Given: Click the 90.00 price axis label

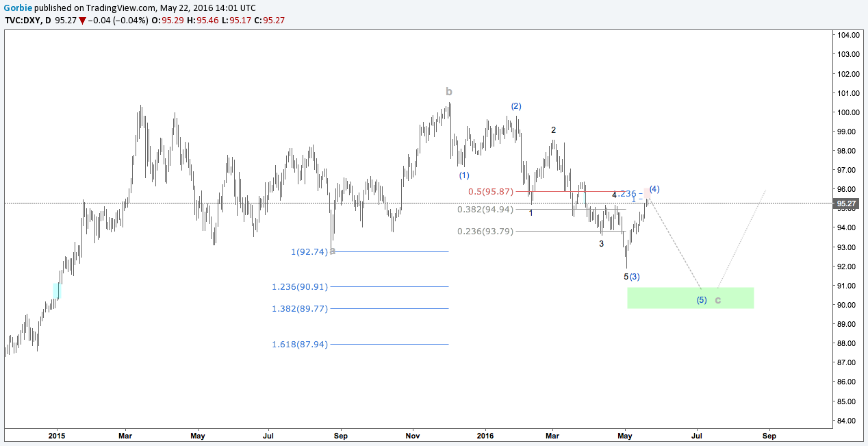Looking at the screenshot, I should [847, 305].
